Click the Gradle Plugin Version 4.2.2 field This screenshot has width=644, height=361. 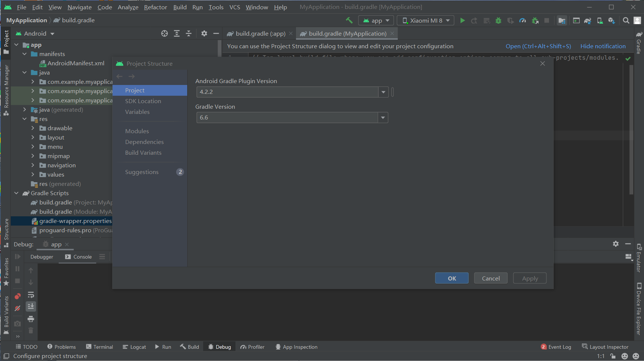[287, 92]
